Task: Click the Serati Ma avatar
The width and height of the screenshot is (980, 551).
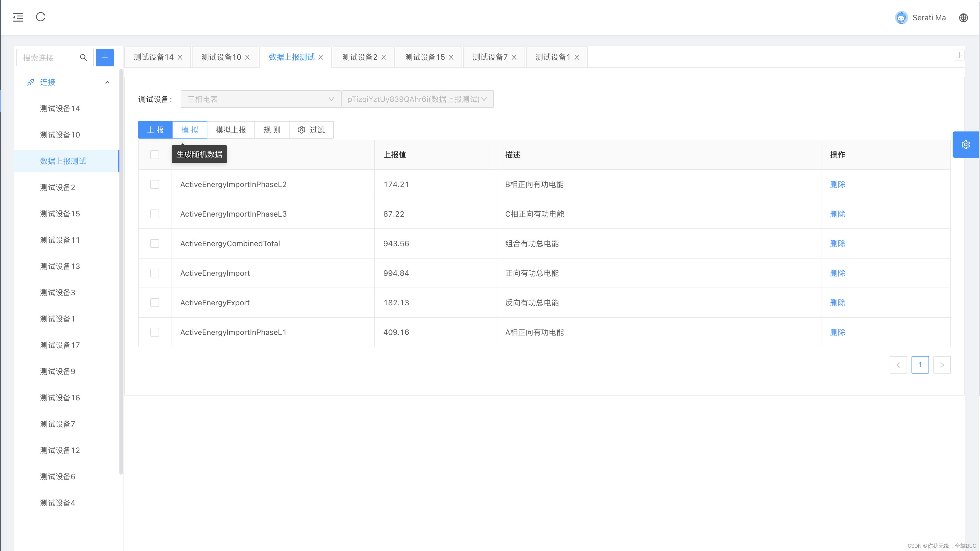Action: point(901,18)
